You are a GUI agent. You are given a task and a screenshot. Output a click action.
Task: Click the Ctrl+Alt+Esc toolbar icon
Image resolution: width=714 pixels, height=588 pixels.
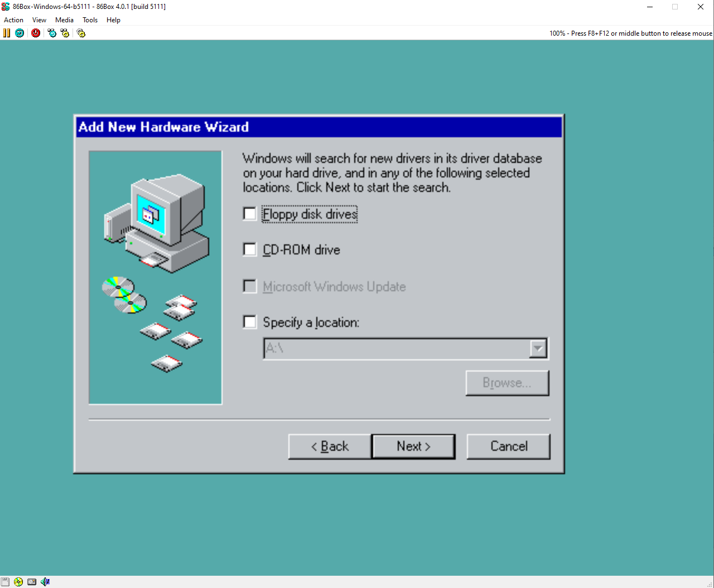click(x=65, y=33)
